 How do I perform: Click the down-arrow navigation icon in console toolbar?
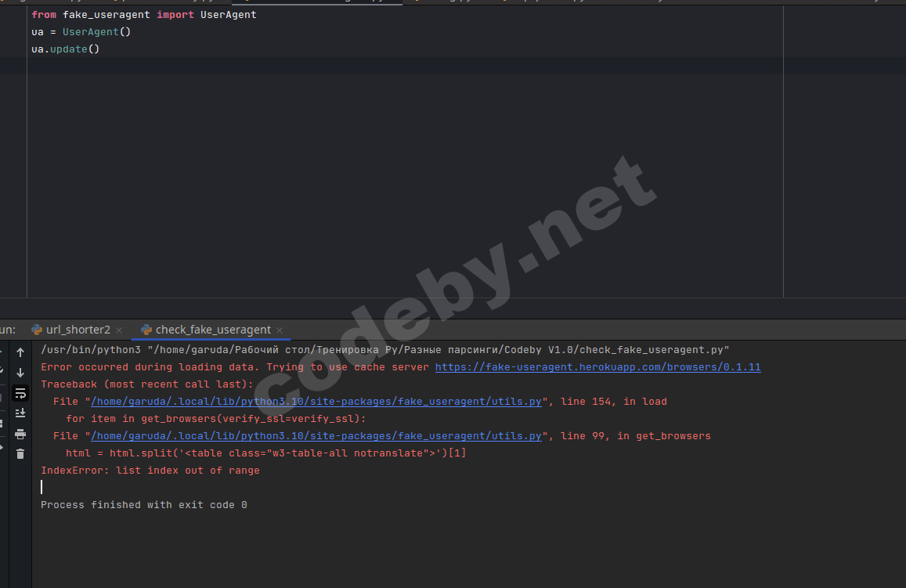[x=20, y=373]
